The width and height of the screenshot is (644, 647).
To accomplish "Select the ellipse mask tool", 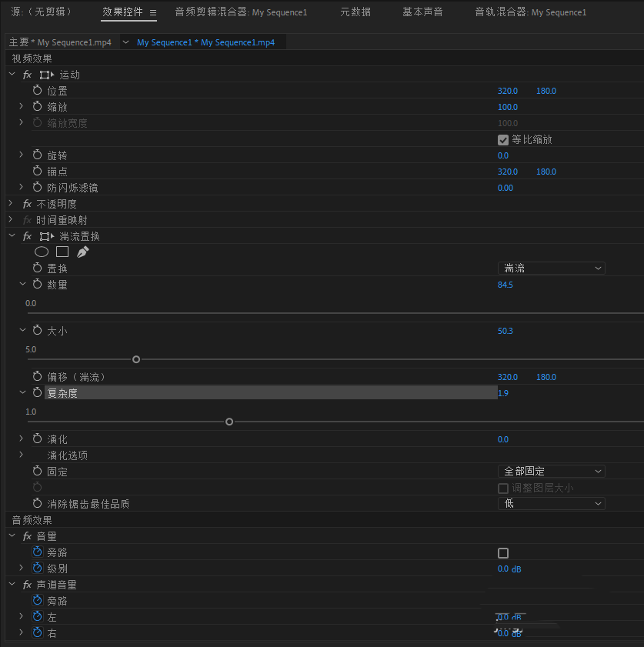I will [42, 252].
